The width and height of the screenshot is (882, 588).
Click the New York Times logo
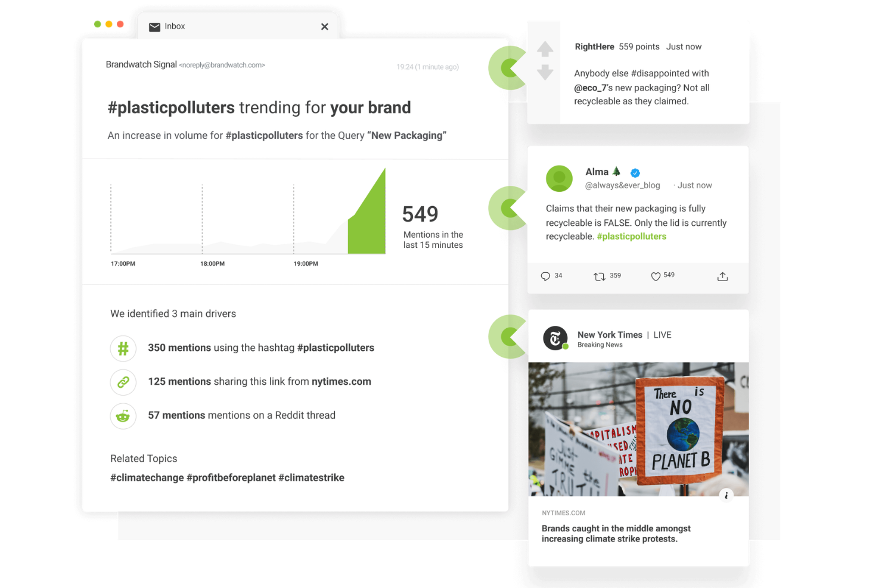click(555, 338)
